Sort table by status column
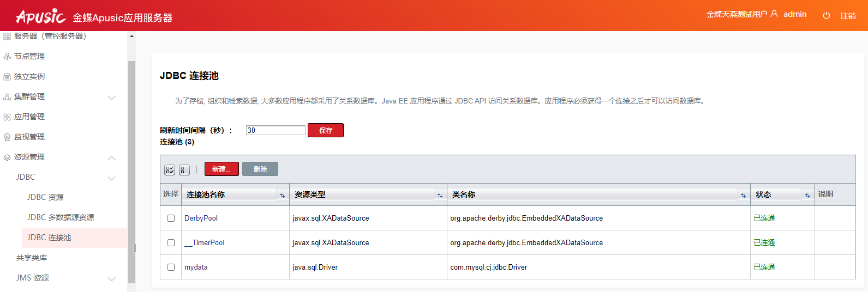Image resolution: width=868 pixels, height=292 pixels. click(x=807, y=195)
